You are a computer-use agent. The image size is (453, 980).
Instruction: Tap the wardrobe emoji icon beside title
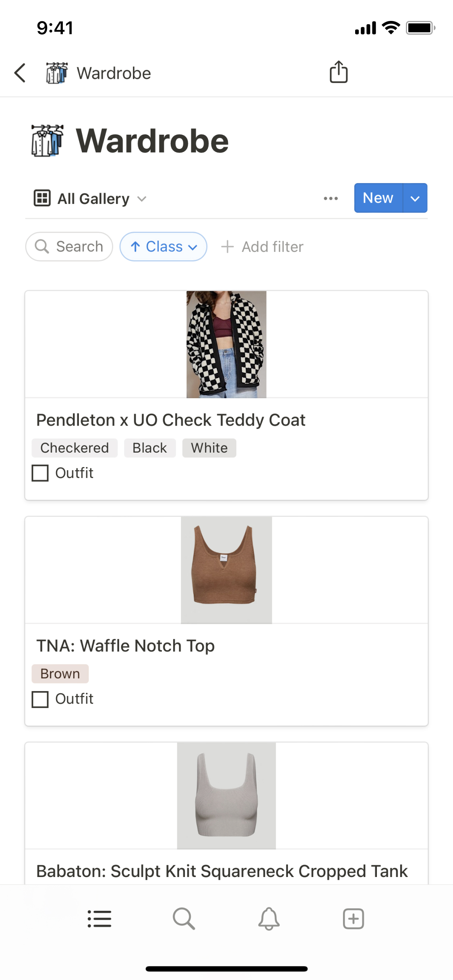click(48, 141)
